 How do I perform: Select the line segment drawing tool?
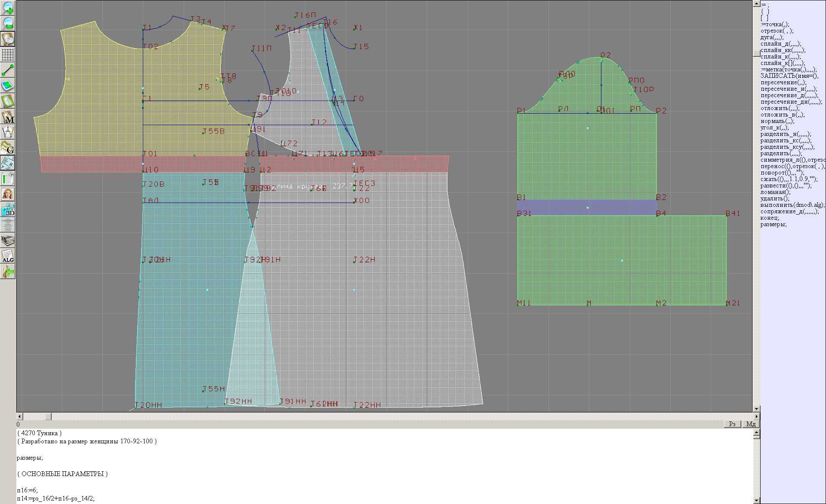(x=8, y=70)
